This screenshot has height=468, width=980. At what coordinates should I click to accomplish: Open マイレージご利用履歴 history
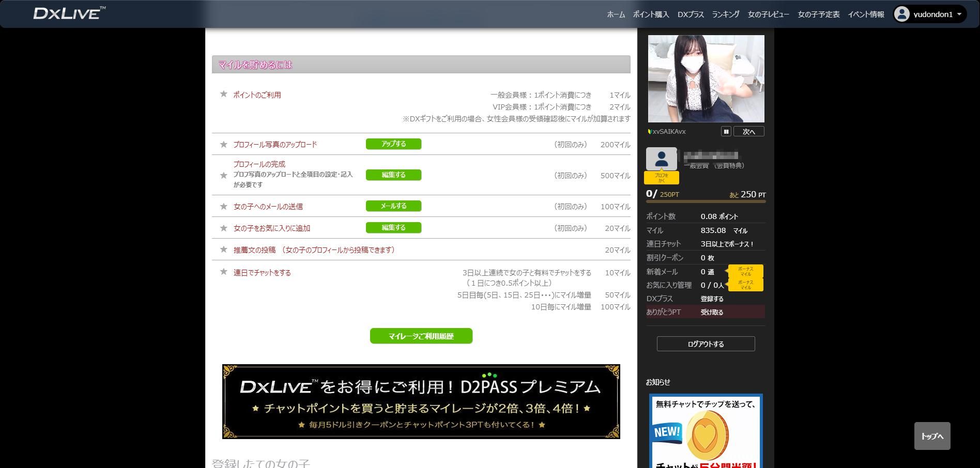421,336
